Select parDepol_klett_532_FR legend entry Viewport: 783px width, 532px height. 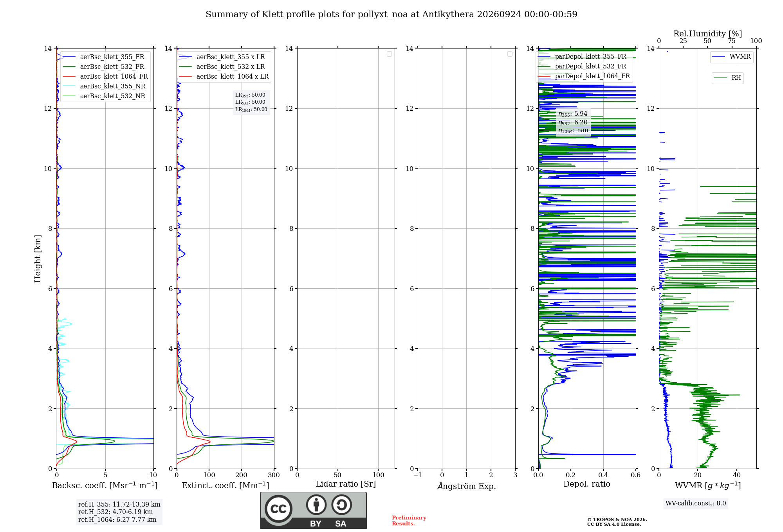[582, 66]
